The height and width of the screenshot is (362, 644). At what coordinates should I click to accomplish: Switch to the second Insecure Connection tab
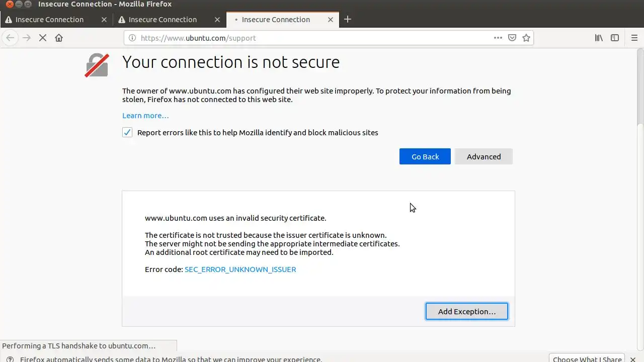click(163, 20)
